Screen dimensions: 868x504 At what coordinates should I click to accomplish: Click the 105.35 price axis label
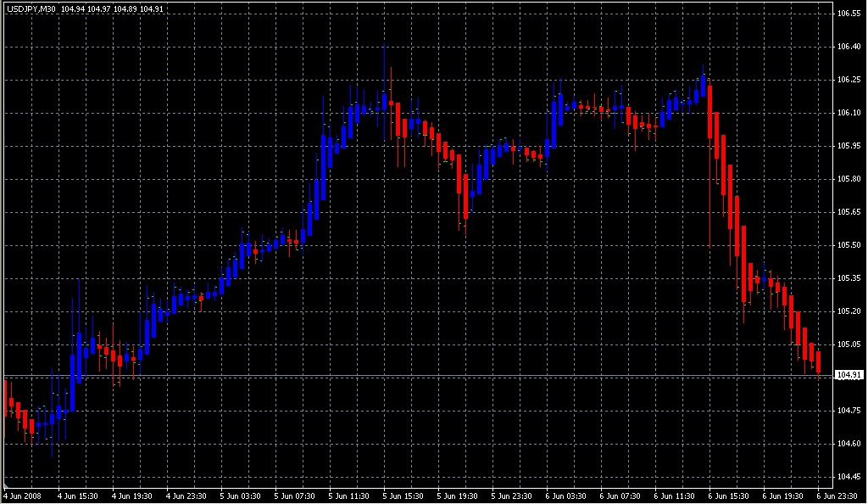click(x=849, y=278)
